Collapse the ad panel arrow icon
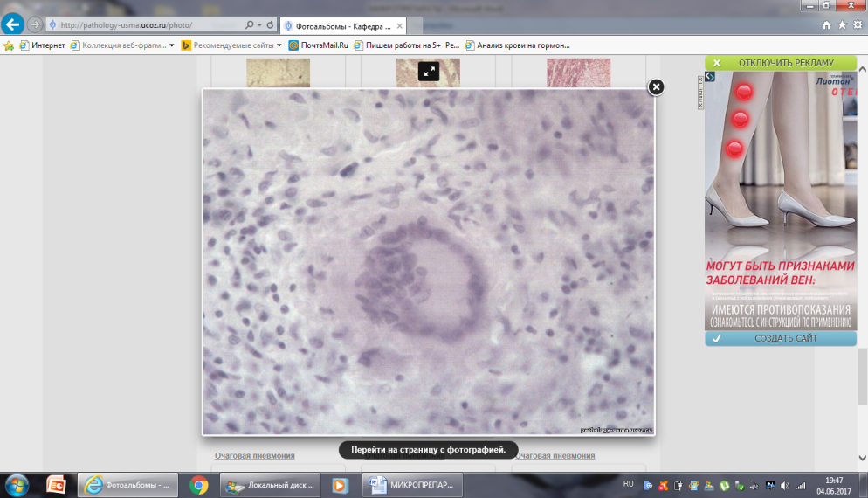868x498 pixels. pyautogui.click(x=710, y=76)
